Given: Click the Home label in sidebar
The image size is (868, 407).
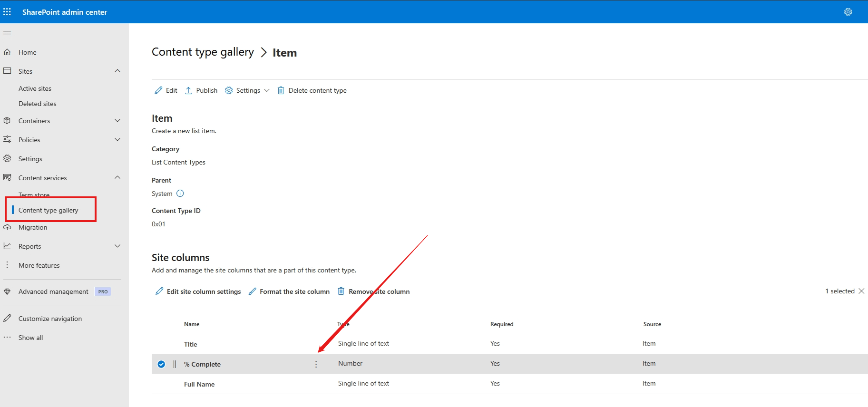Looking at the screenshot, I should tap(27, 52).
